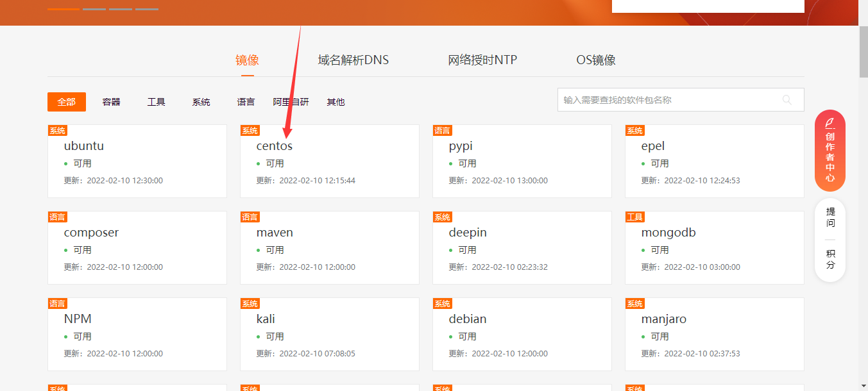
Task: Filter mirrors by 工具 category
Action: 157,102
